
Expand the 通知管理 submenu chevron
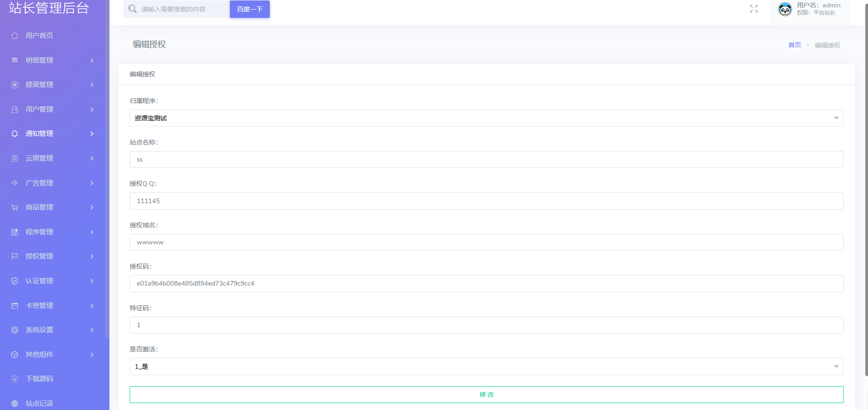(92, 134)
